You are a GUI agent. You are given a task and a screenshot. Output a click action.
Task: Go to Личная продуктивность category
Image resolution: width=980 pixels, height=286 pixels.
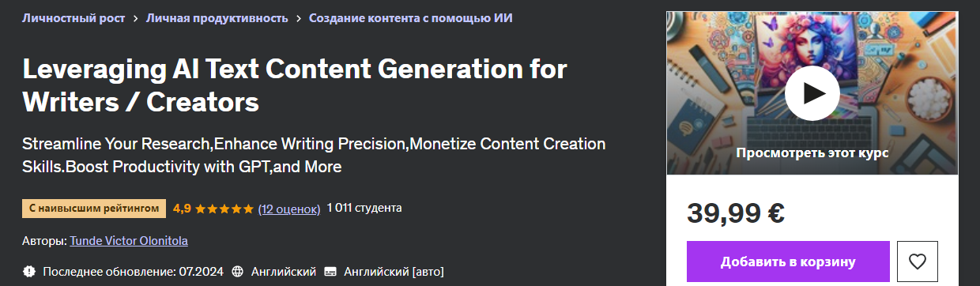(x=217, y=18)
